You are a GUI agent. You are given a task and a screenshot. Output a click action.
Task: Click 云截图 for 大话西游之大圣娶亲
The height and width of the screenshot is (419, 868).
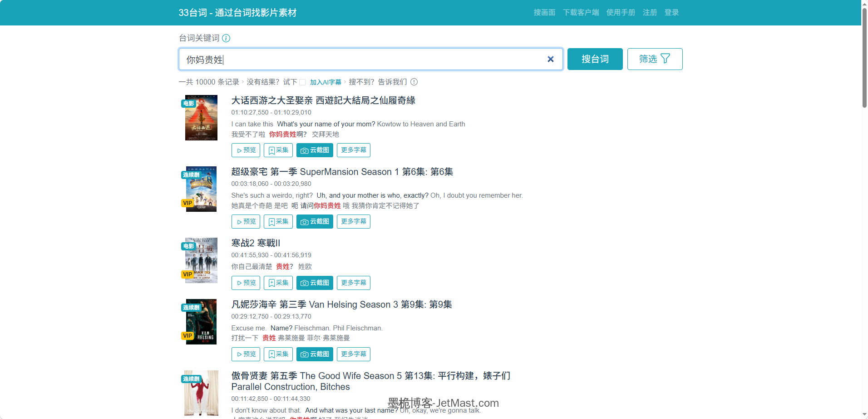[315, 150]
